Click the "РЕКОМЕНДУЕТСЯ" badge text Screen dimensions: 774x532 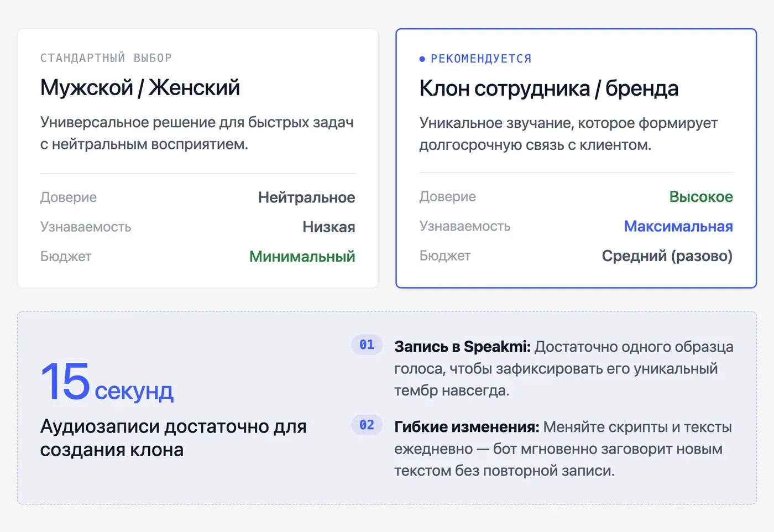(481, 59)
